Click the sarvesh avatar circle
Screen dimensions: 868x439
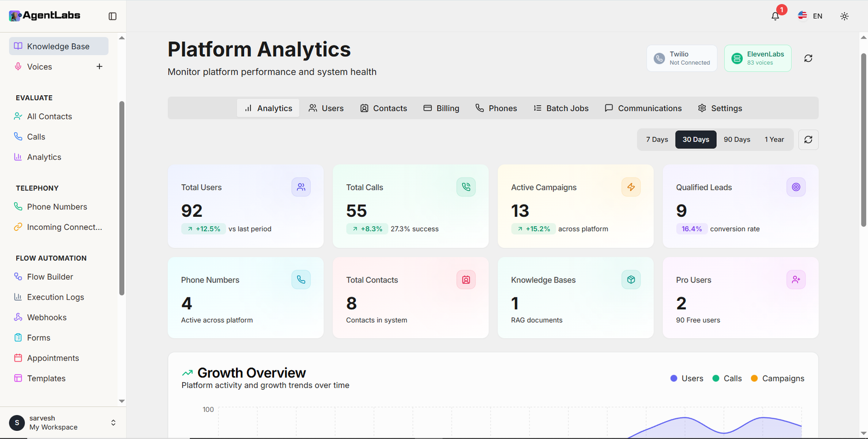(17, 423)
